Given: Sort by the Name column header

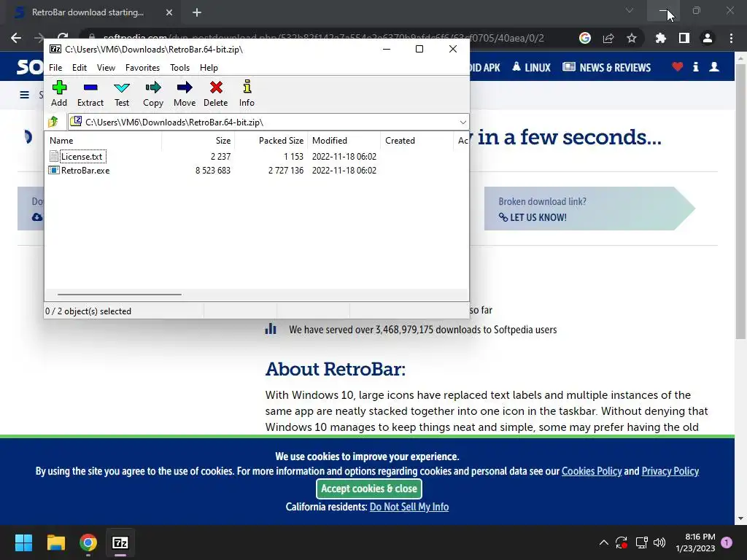Looking at the screenshot, I should click(103, 141).
